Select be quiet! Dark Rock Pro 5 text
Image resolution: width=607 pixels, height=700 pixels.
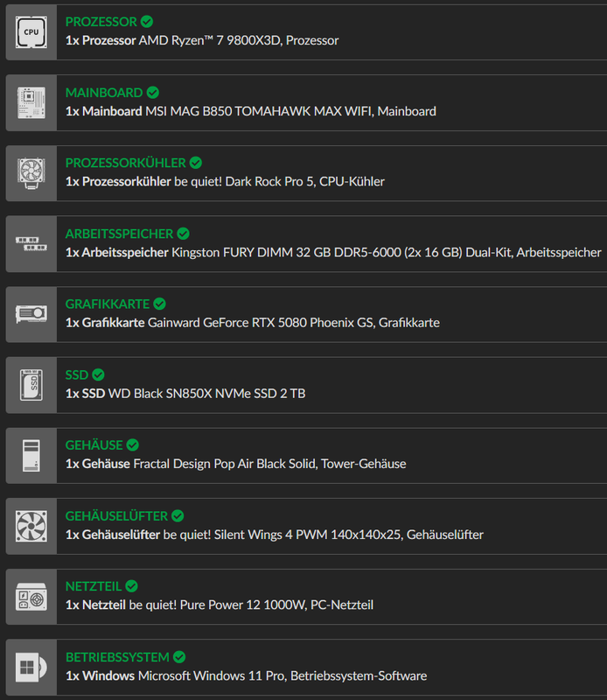(244, 182)
